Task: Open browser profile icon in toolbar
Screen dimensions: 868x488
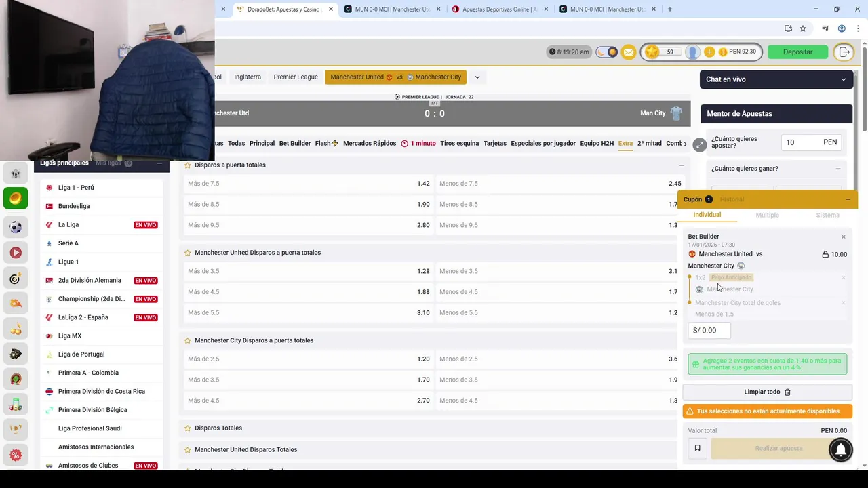Action: [x=842, y=28]
